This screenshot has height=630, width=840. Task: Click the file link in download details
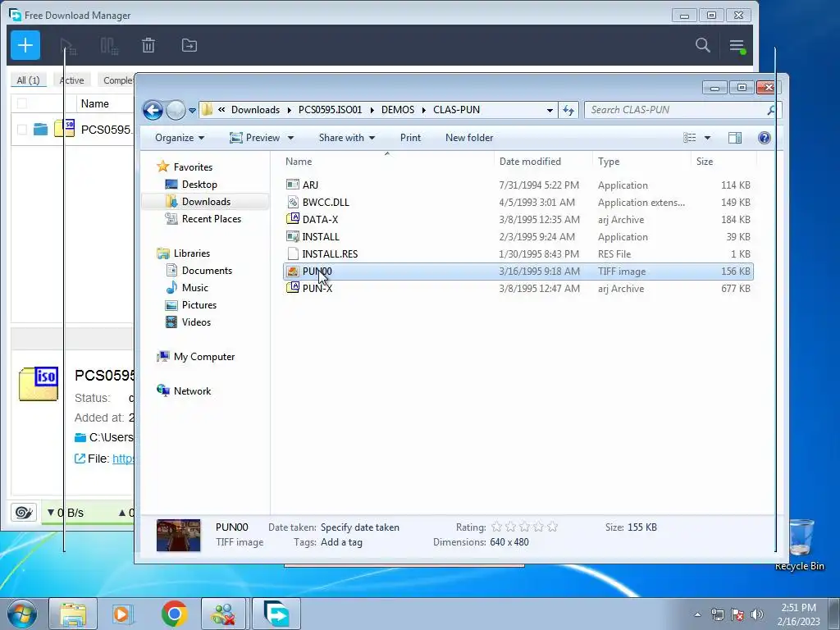(x=123, y=459)
